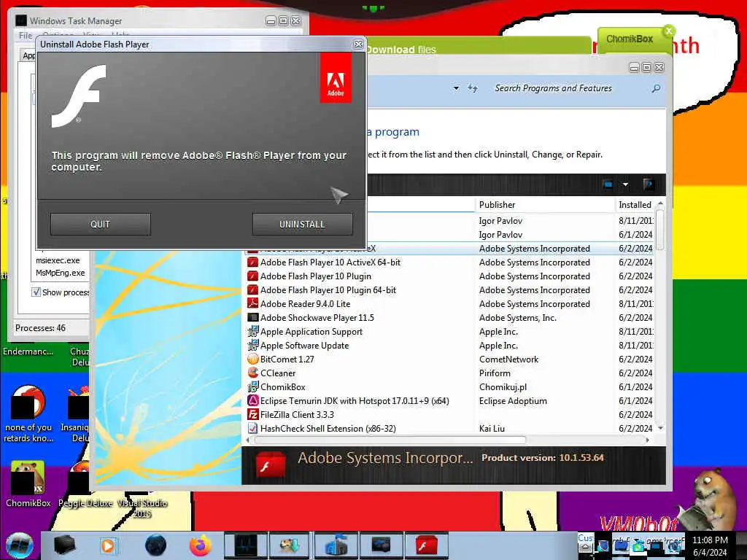This screenshot has height=560, width=747.
Task: Open Firefox from the taskbar
Action: [x=200, y=545]
